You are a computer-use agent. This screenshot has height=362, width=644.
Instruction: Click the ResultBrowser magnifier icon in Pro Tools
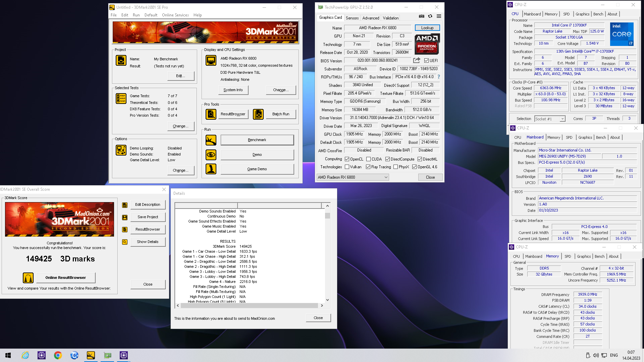pos(211,114)
